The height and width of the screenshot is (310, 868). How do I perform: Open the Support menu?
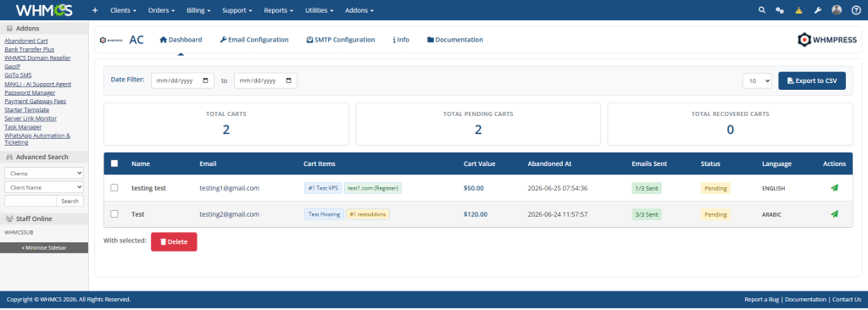click(x=237, y=10)
